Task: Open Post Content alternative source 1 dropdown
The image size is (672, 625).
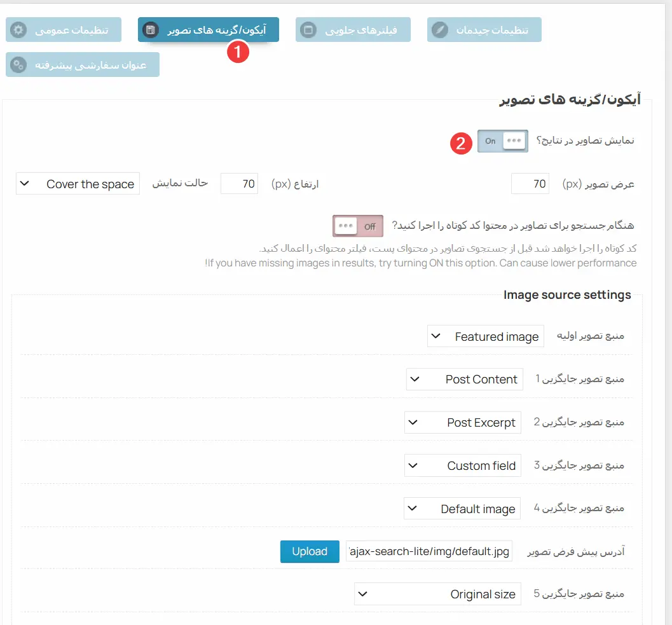Action: tap(465, 379)
